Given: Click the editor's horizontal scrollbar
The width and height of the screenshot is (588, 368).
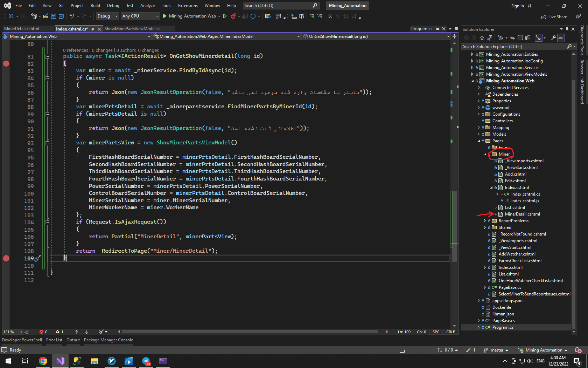Looking at the screenshot, I should pos(250,332).
